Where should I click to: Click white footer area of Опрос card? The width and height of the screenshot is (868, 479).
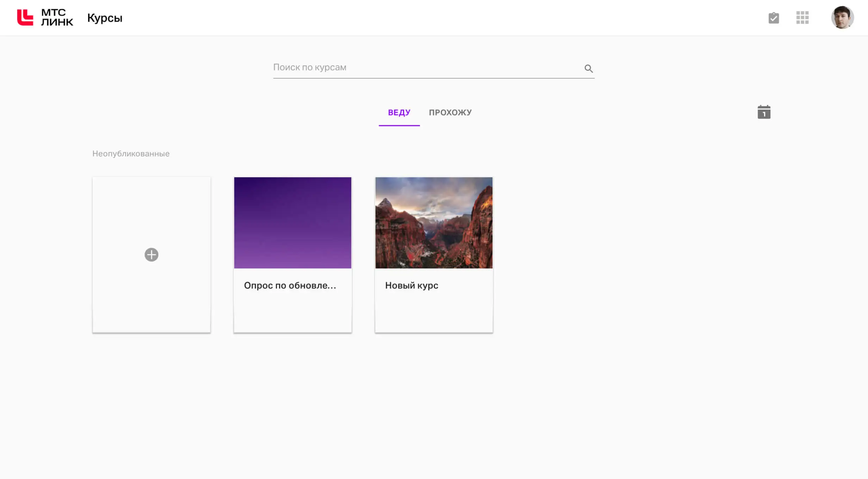(292, 313)
